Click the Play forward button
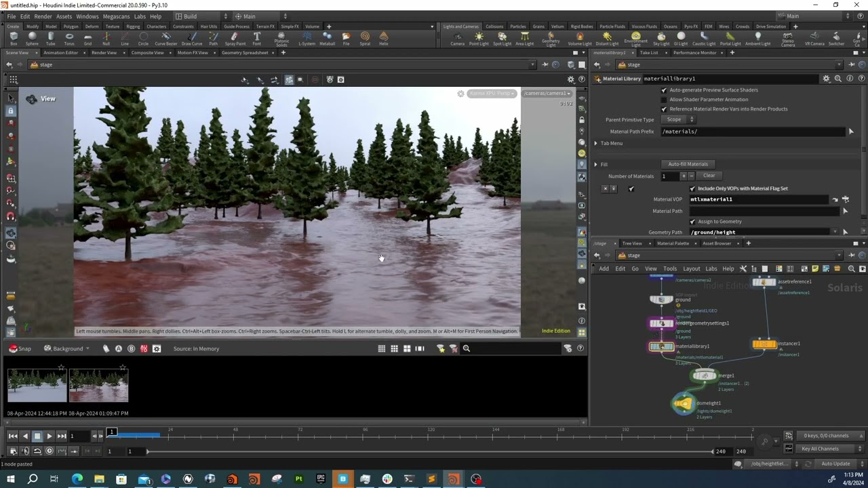Image resolution: width=868 pixels, height=488 pixels. tap(49, 436)
